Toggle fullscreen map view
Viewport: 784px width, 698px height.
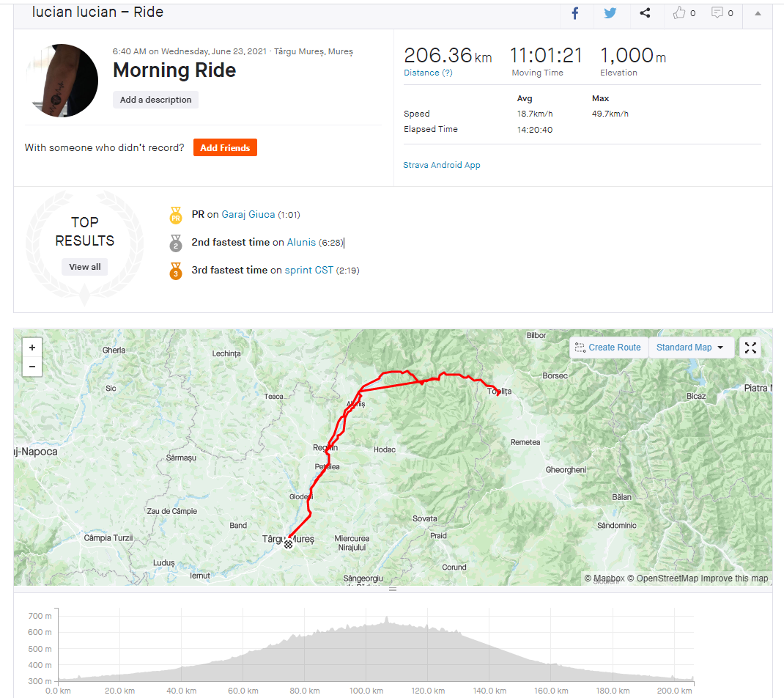pyautogui.click(x=750, y=348)
